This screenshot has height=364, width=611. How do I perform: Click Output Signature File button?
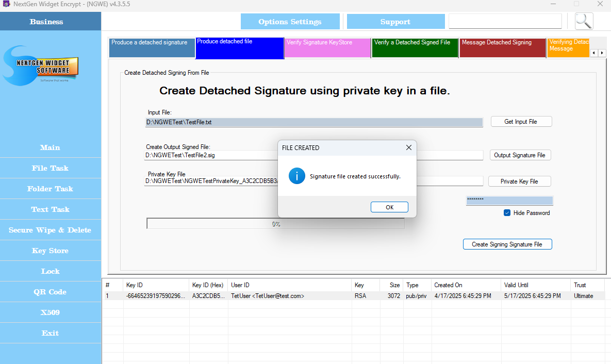[520, 155]
